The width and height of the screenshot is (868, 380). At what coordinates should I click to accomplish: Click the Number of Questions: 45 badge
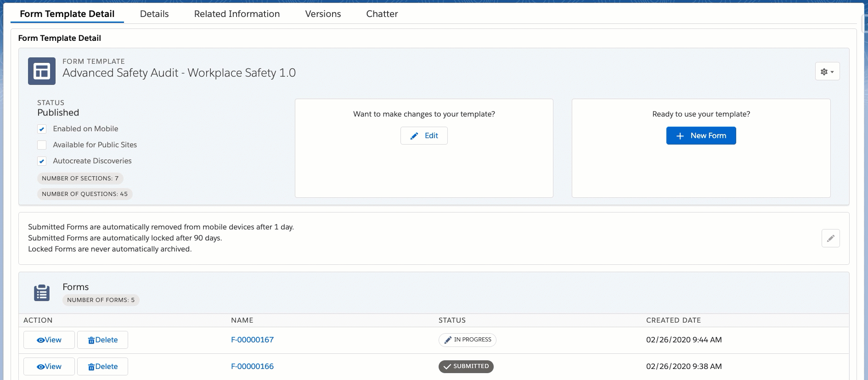85,194
